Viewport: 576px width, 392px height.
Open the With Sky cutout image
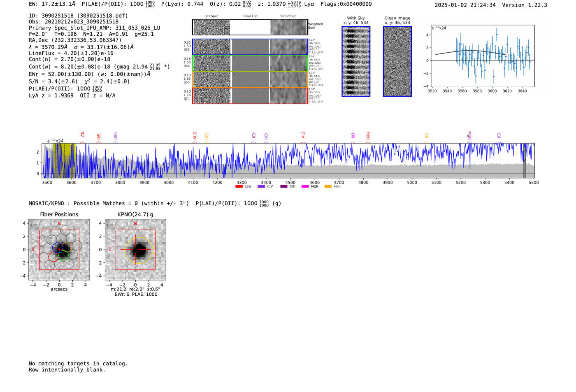[356, 61]
